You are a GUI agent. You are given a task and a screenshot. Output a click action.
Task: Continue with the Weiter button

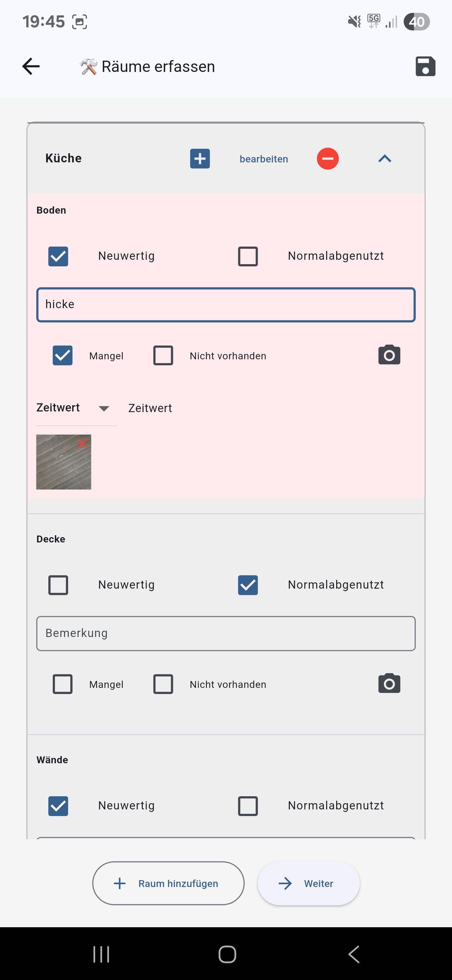308,883
